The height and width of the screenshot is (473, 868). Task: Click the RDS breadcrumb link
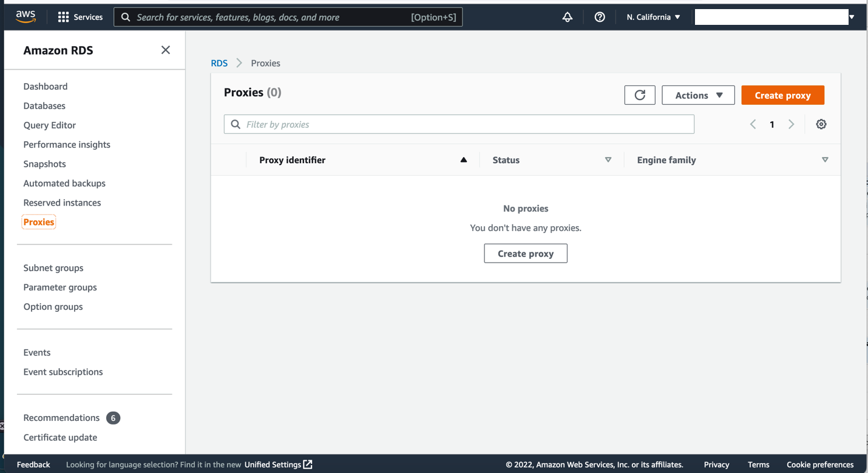tap(219, 63)
